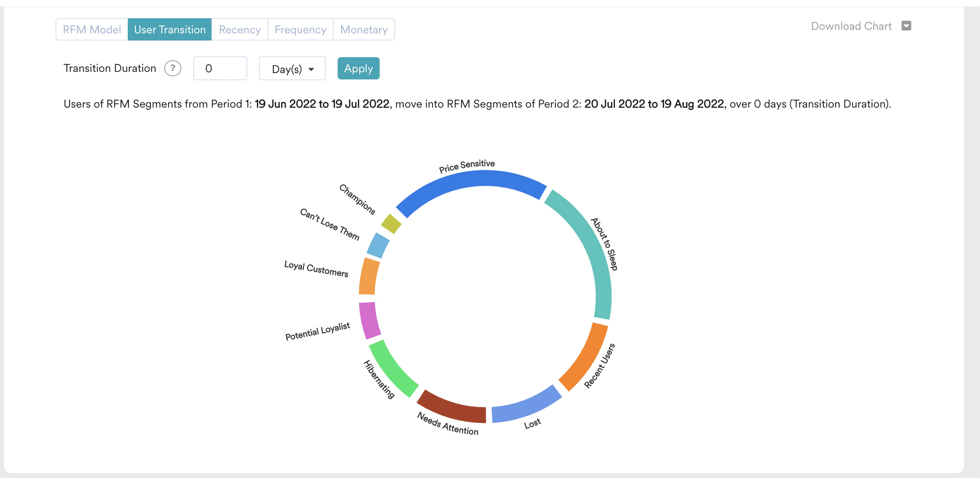Image resolution: width=980 pixels, height=478 pixels.
Task: Open the Transition Duration help tooltip
Action: tap(172, 68)
